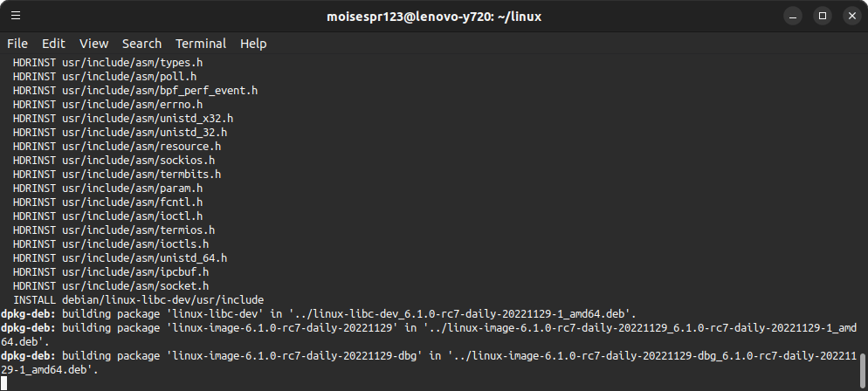Image resolution: width=868 pixels, height=391 pixels.
Task: Open the Help menu
Action: coord(253,44)
